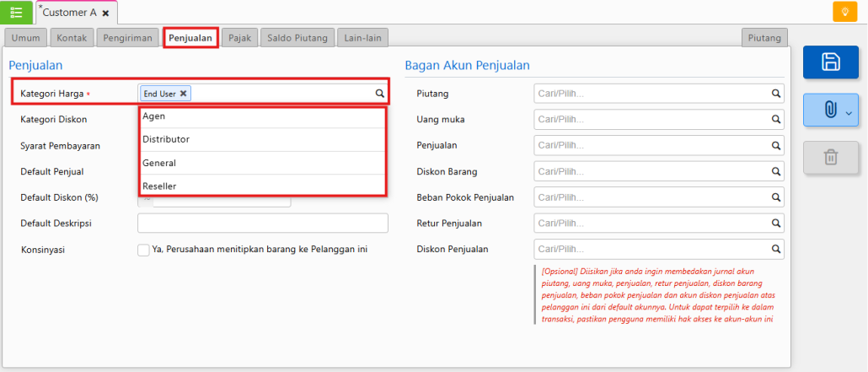
Task: Click the search icon in Piutang account field
Action: coord(776,94)
